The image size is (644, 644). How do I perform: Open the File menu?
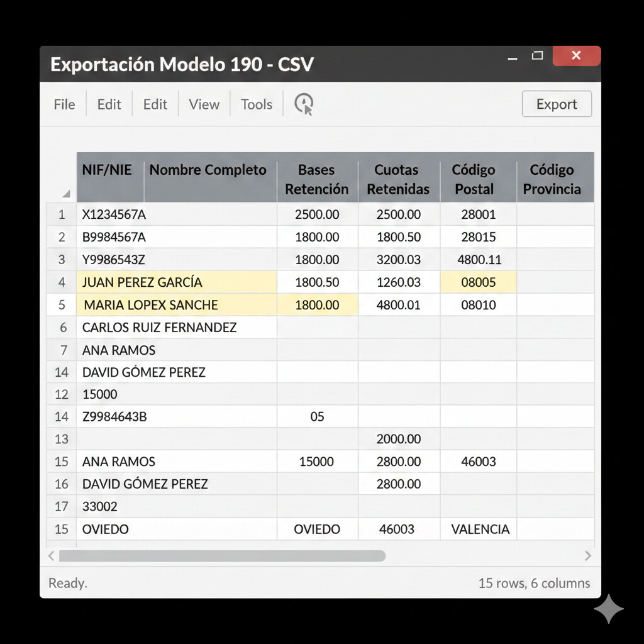coord(65,104)
